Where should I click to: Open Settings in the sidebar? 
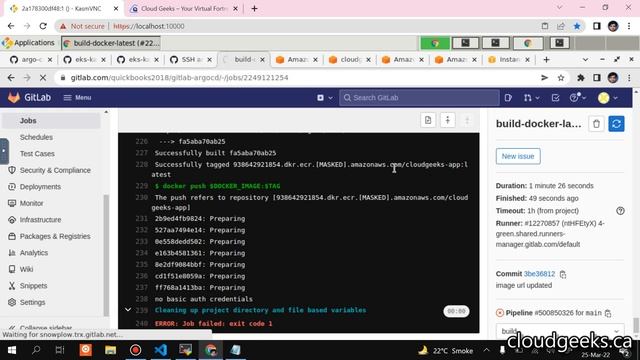(x=27, y=302)
